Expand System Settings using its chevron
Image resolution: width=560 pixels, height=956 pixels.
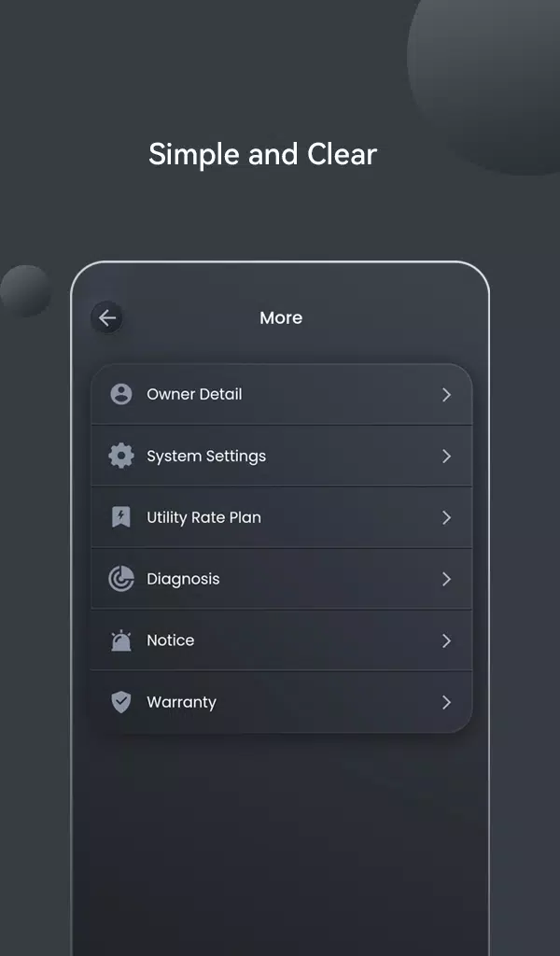pos(447,456)
